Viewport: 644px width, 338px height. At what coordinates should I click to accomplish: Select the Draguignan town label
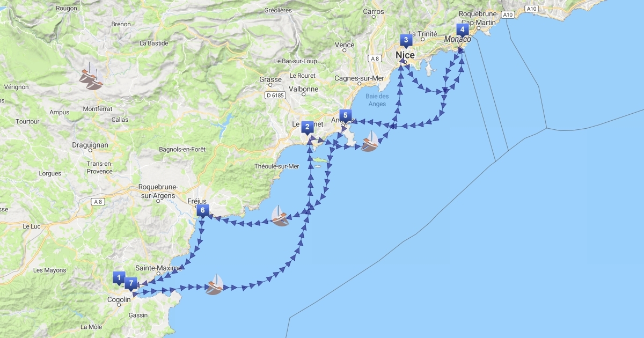pyautogui.click(x=90, y=145)
